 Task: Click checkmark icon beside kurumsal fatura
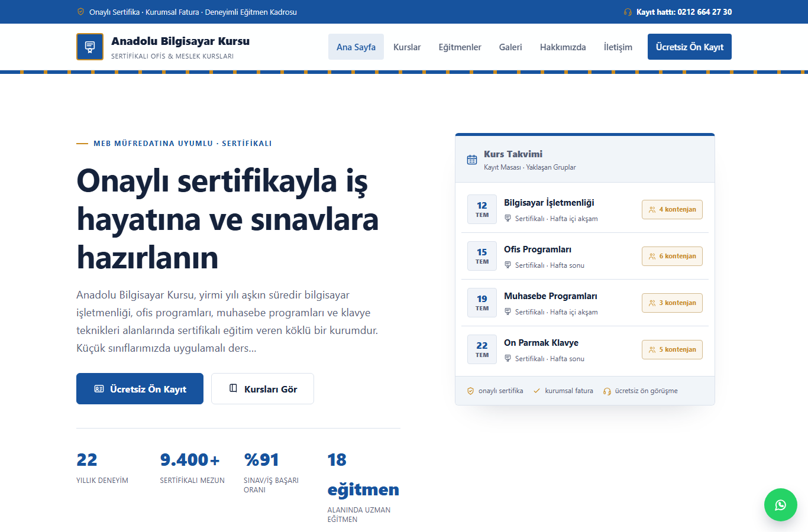coord(537,391)
